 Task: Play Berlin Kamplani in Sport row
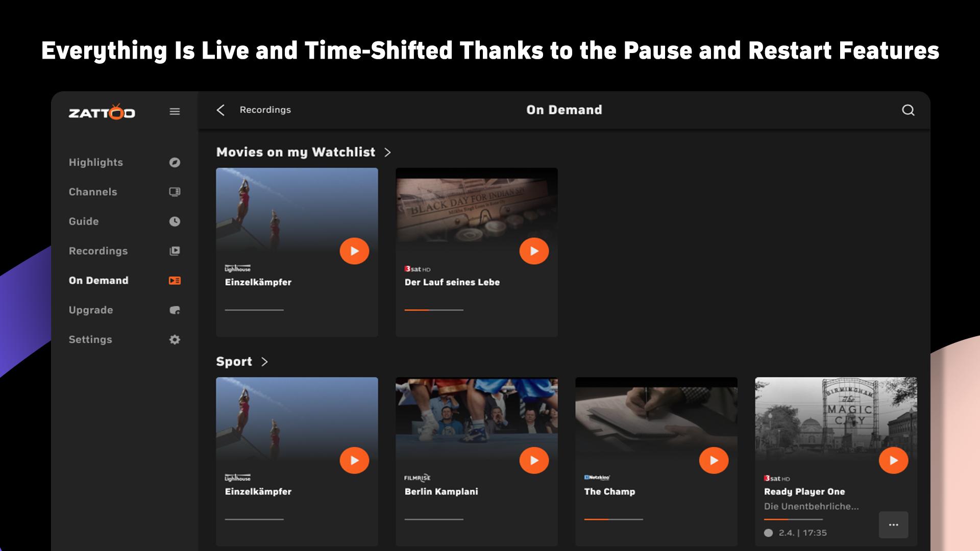pyautogui.click(x=534, y=460)
